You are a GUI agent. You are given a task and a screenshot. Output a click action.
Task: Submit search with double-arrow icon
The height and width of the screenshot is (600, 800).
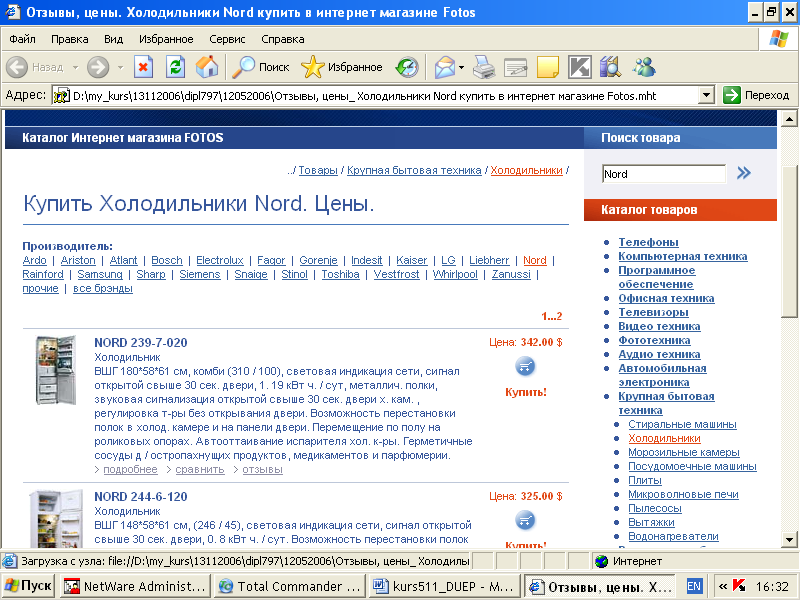(x=744, y=173)
